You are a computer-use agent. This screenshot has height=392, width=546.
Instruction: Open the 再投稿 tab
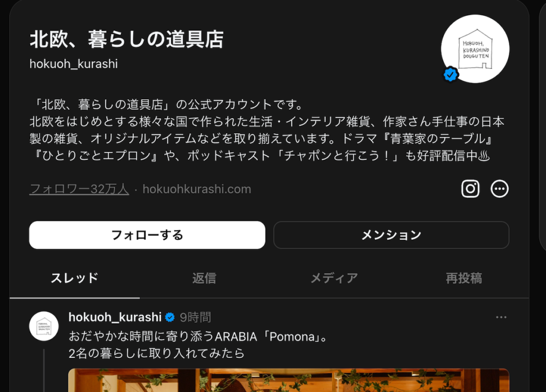pyautogui.click(x=464, y=278)
